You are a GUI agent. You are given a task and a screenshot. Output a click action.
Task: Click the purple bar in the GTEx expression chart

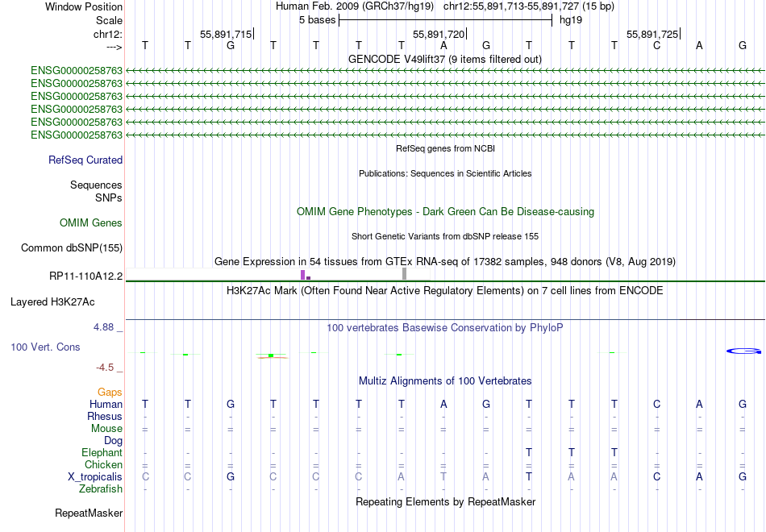303,275
